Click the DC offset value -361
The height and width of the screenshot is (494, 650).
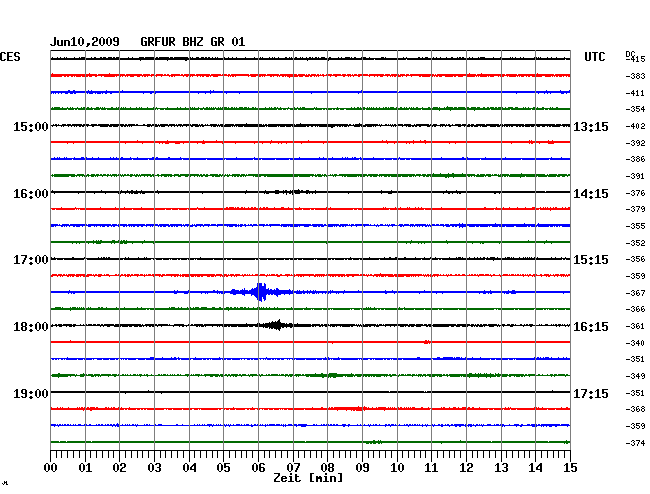pos(635,326)
